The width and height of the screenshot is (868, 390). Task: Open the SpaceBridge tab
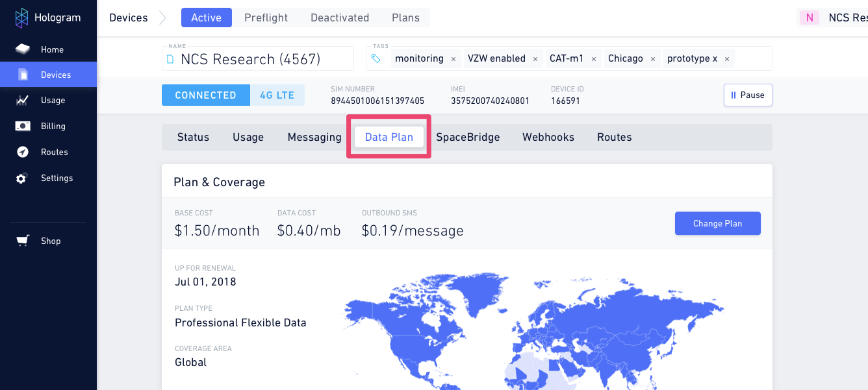(x=468, y=137)
